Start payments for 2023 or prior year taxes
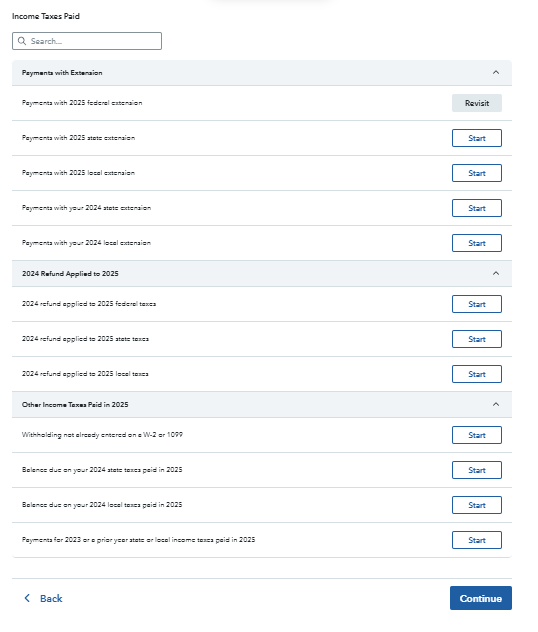This screenshot has width=538, height=632. coord(477,540)
